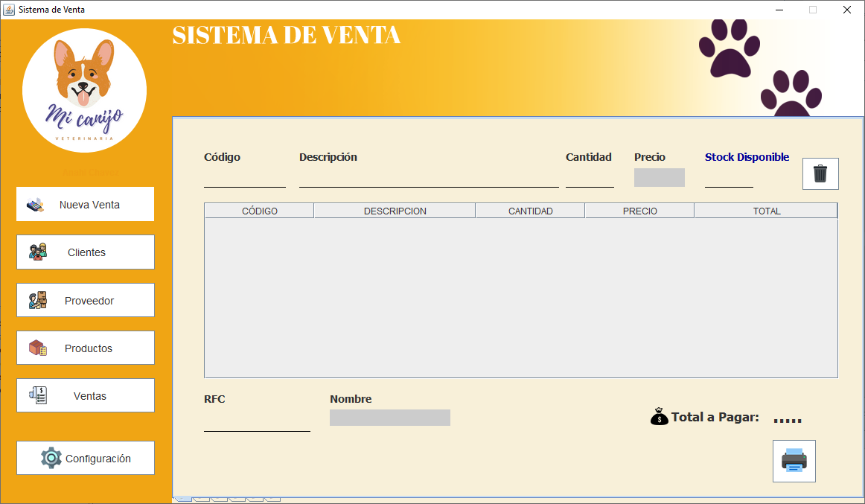Click the Stock Disponible field
The image size is (865, 504).
[x=727, y=181]
